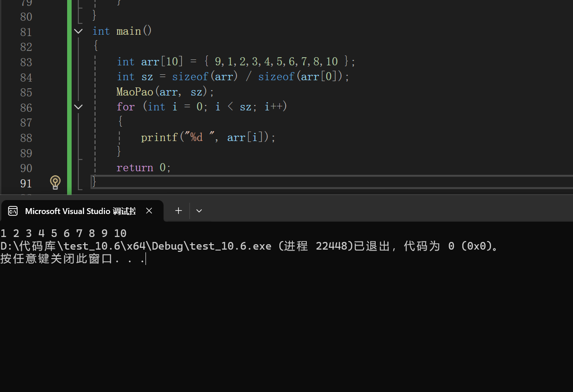Viewport: 573px width, 392px height.
Task: Click the return 0 statement
Action: 144,168
